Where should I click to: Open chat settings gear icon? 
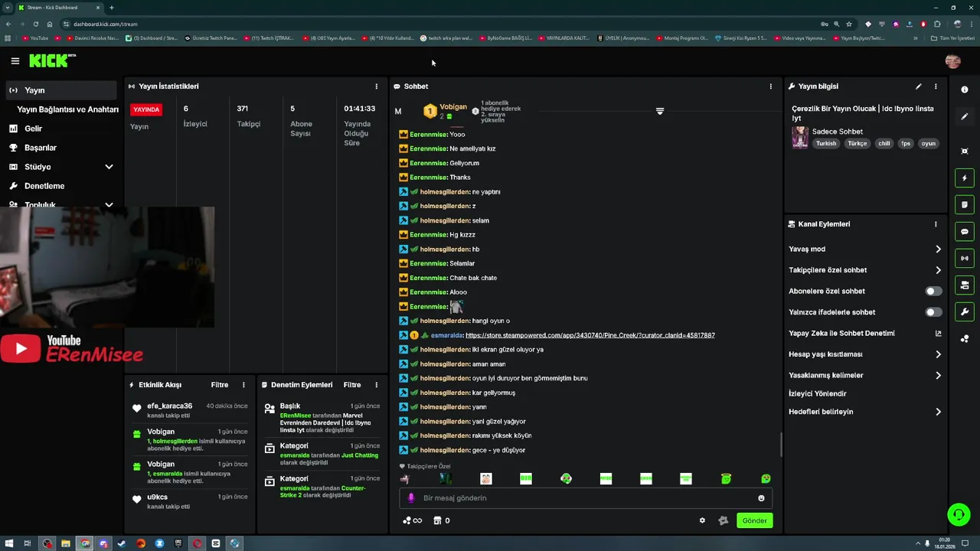[702, 520]
